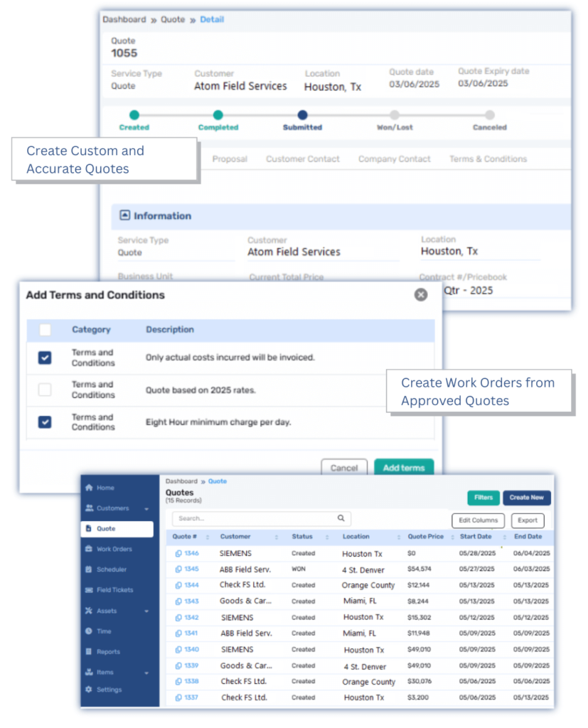Expand the Assets sidebar submenu
Viewport: 588px width, 728px height.
click(x=146, y=611)
